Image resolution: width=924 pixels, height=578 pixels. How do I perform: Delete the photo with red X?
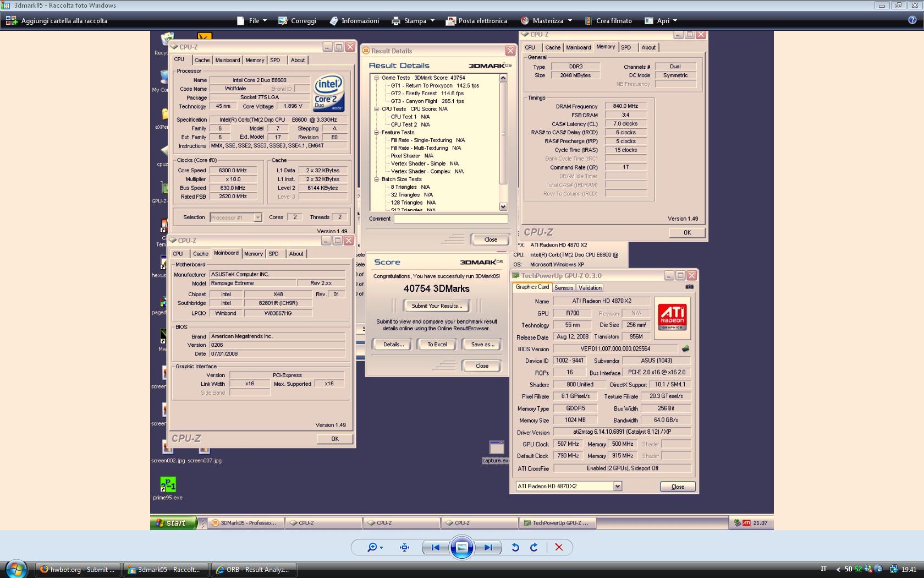point(559,547)
